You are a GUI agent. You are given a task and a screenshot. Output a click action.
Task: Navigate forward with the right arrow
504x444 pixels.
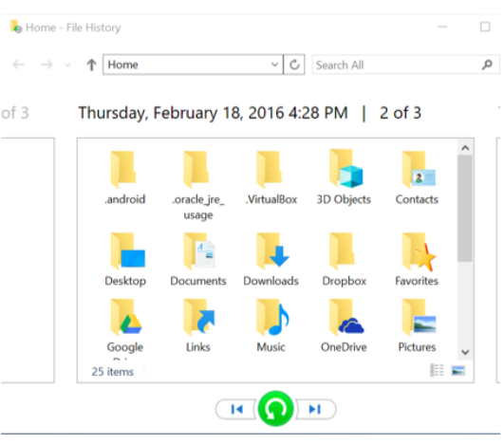[x=47, y=65]
